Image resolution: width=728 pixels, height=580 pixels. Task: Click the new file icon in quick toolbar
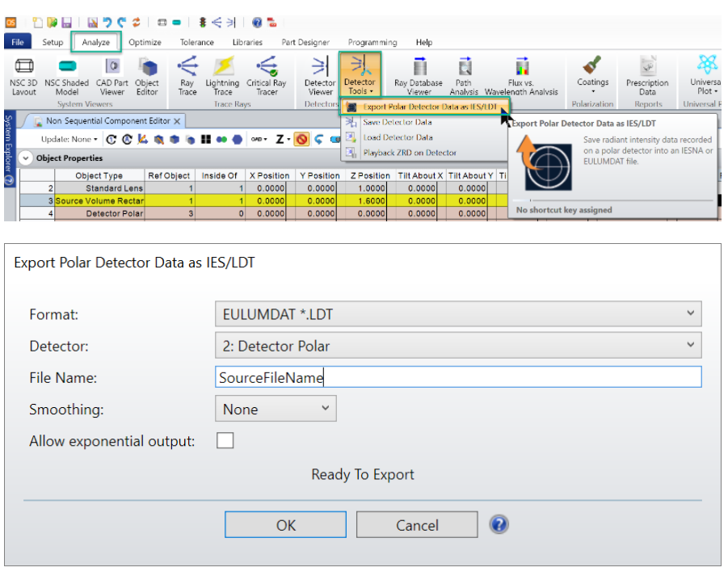(x=38, y=23)
